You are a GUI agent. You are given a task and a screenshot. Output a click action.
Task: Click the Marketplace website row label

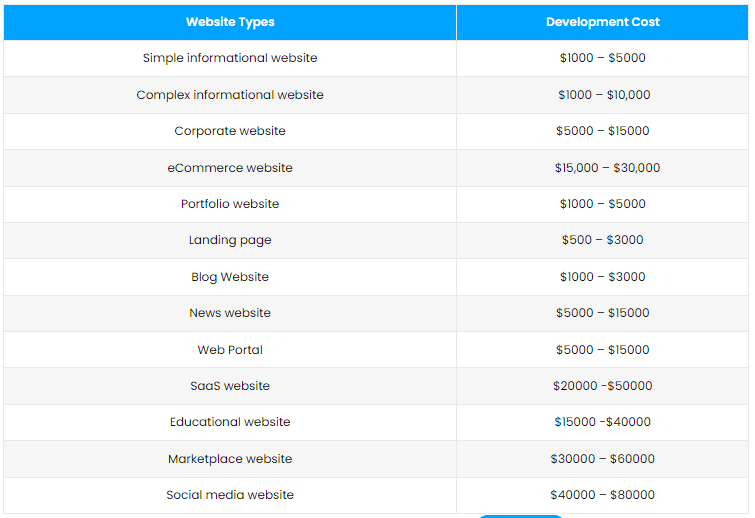[230, 459]
